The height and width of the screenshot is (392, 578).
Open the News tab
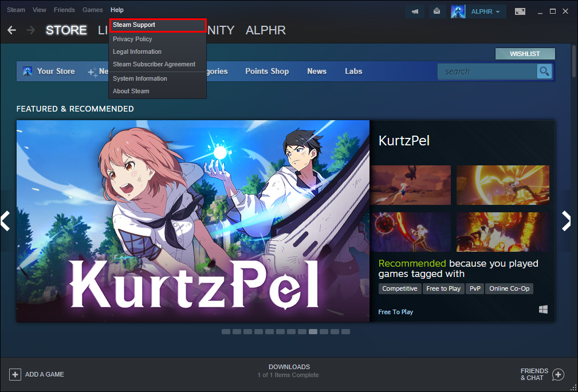[x=317, y=71]
